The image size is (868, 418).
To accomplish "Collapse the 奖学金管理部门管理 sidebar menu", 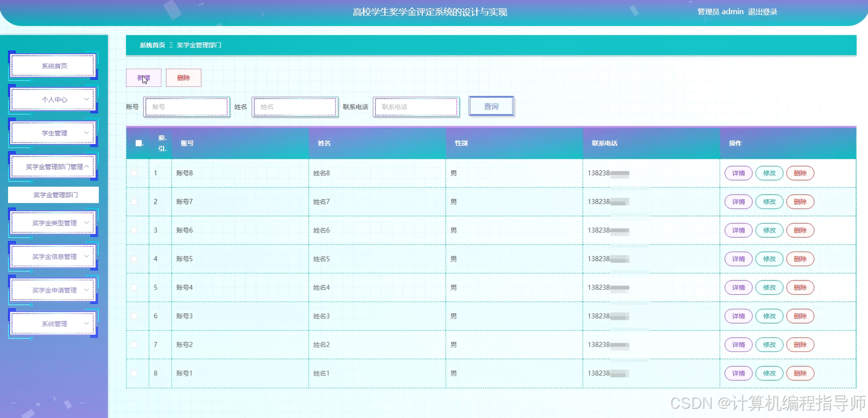I will click(x=53, y=166).
